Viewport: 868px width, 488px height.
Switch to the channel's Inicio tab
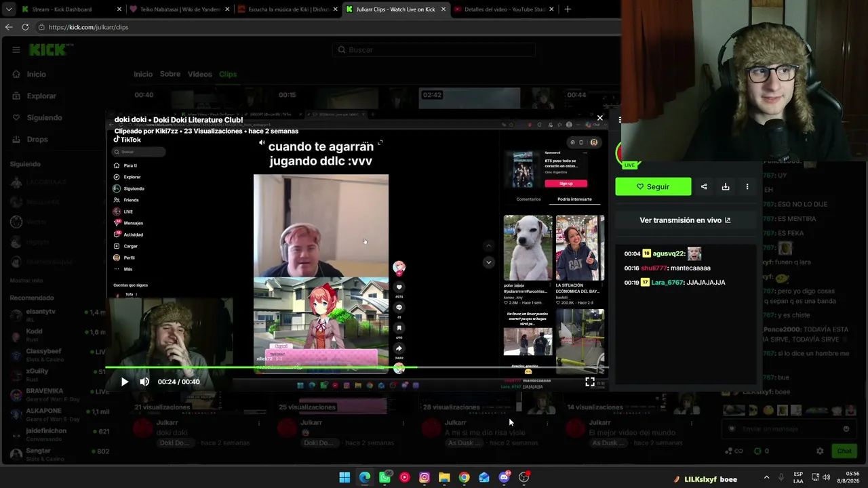pos(143,74)
